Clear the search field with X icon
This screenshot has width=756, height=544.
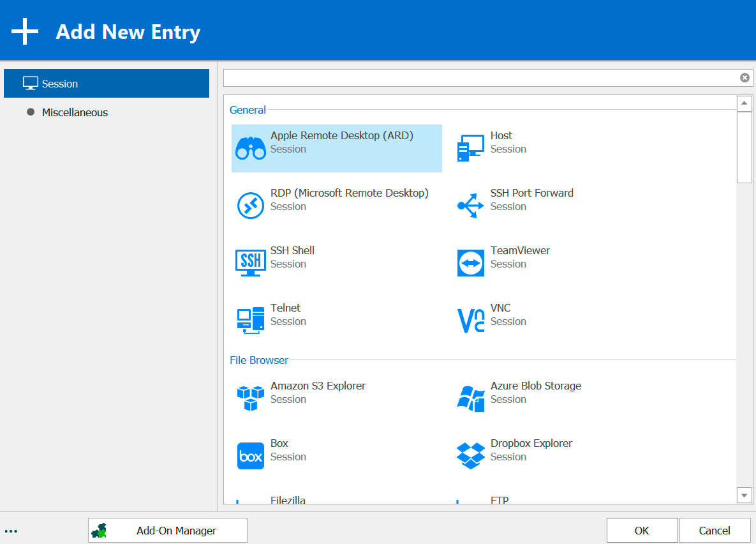pyautogui.click(x=745, y=78)
